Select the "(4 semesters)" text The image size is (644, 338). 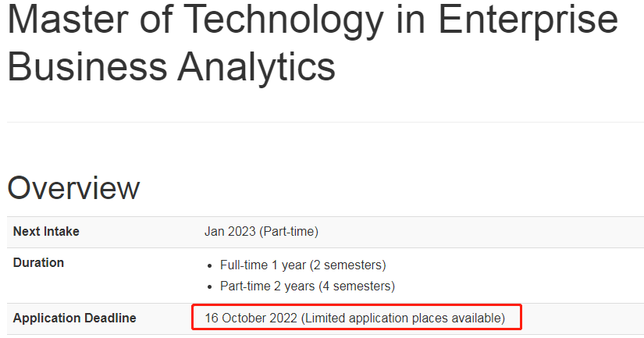tap(357, 286)
